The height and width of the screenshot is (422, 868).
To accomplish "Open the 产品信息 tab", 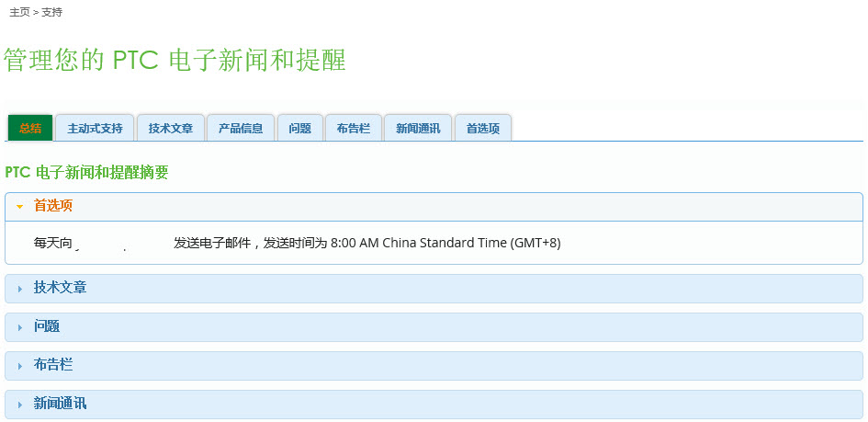I will [x=241, y=129].
